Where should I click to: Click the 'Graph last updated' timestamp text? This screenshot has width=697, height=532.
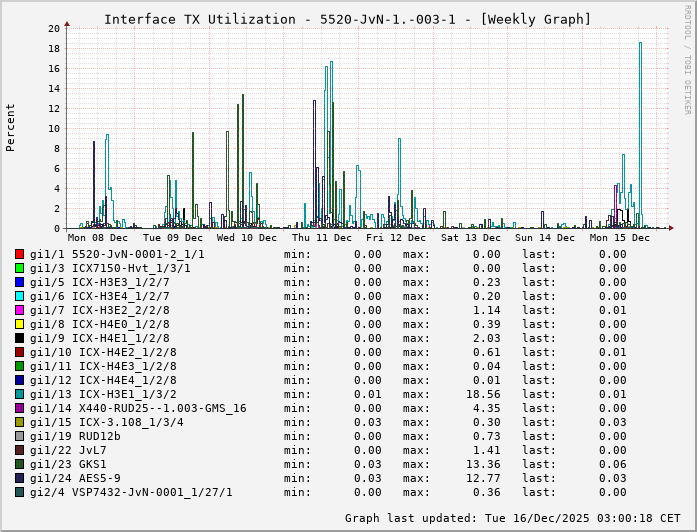coord(512,518)
